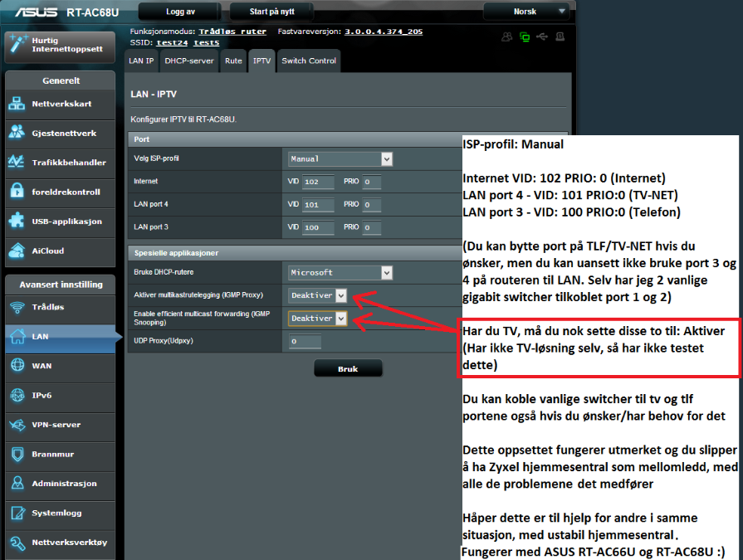
Task: Click the Administrasjon user icon
Action: pos(17,484)
